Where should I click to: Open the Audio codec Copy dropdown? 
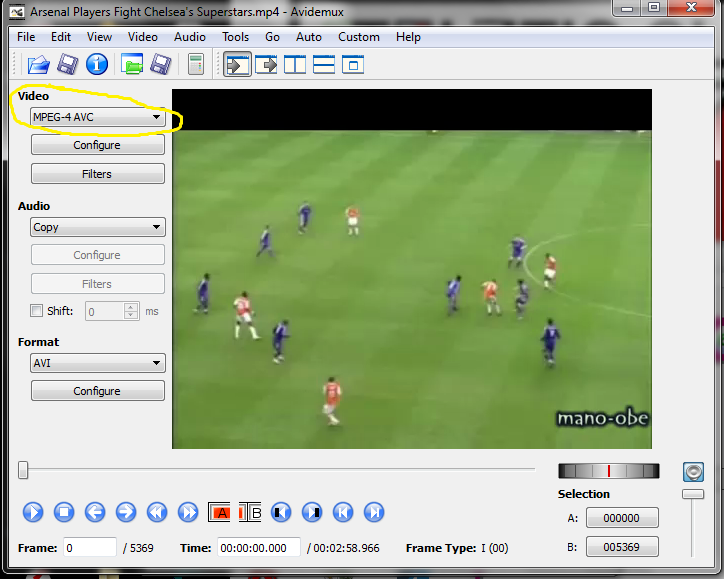[x=97, y=227]
